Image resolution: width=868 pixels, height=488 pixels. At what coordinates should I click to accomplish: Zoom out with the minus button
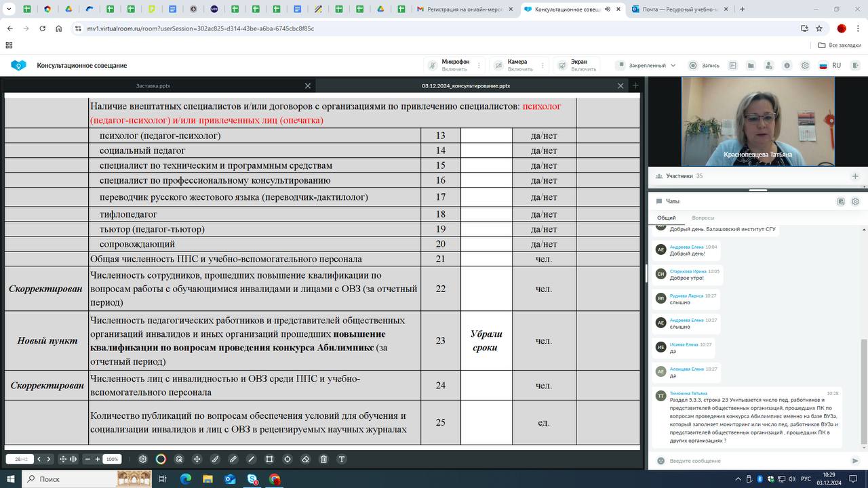click(88, 459)
